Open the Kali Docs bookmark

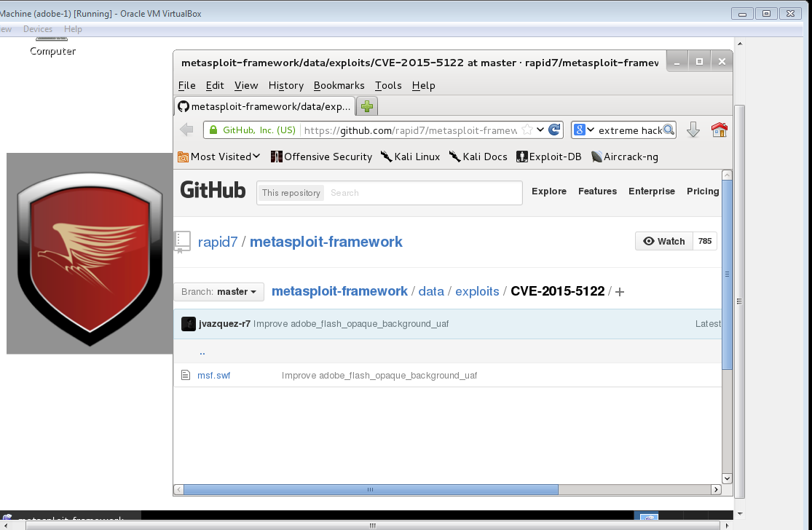(478, 157)
